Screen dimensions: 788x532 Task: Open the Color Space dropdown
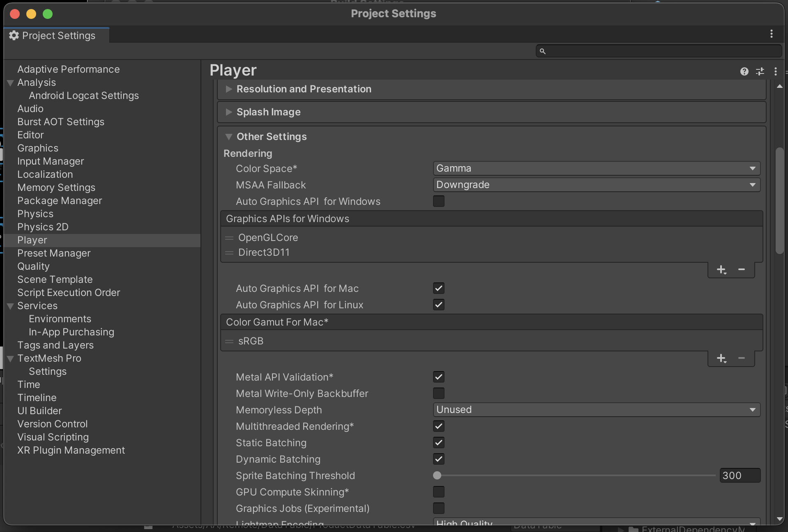tap(597, 168)
